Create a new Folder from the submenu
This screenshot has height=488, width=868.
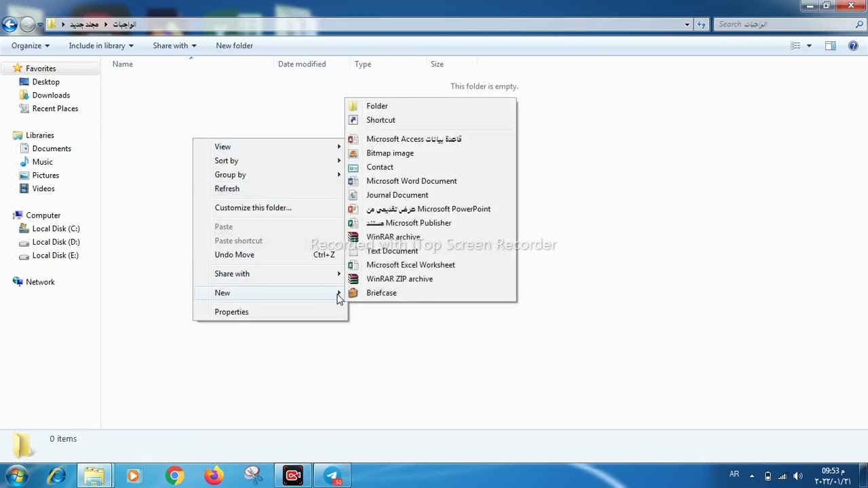[x=431, y=106]
